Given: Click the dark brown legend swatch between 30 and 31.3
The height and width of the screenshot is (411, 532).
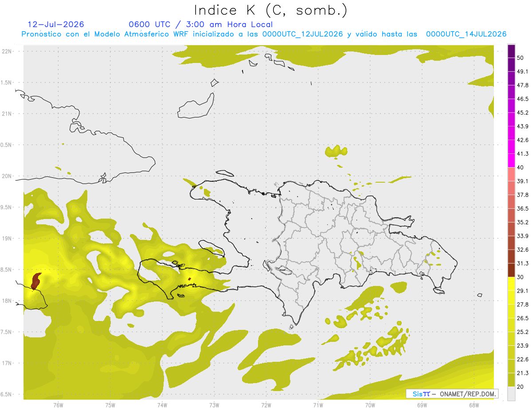Looking at the screenshot, I should 511,270.
